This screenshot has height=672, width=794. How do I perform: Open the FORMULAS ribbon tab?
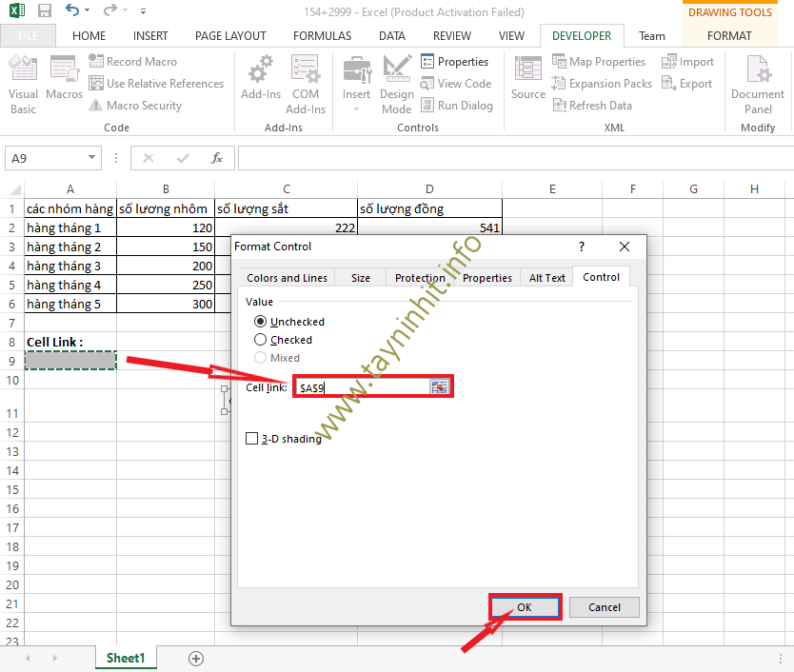[322, 36]
